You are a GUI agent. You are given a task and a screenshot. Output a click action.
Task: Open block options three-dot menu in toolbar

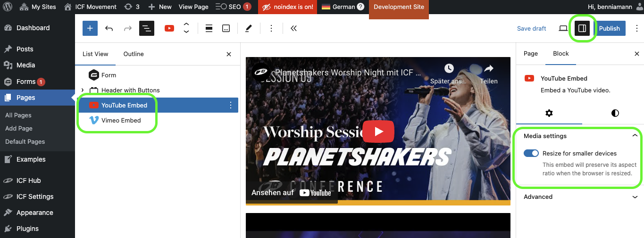[x=271, y=28]
